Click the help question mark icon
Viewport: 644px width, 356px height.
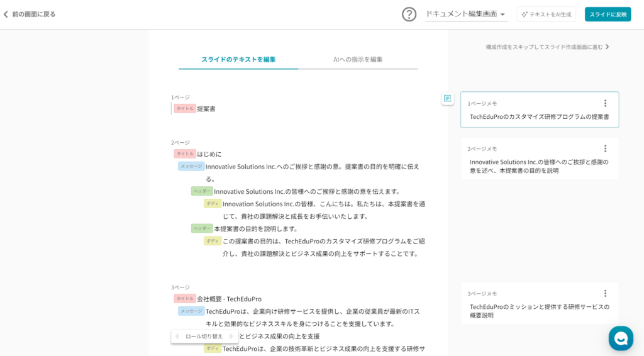409,14
